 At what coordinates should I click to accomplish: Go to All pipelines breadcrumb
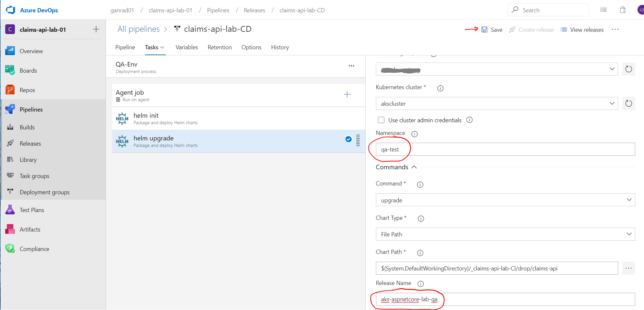138,29
